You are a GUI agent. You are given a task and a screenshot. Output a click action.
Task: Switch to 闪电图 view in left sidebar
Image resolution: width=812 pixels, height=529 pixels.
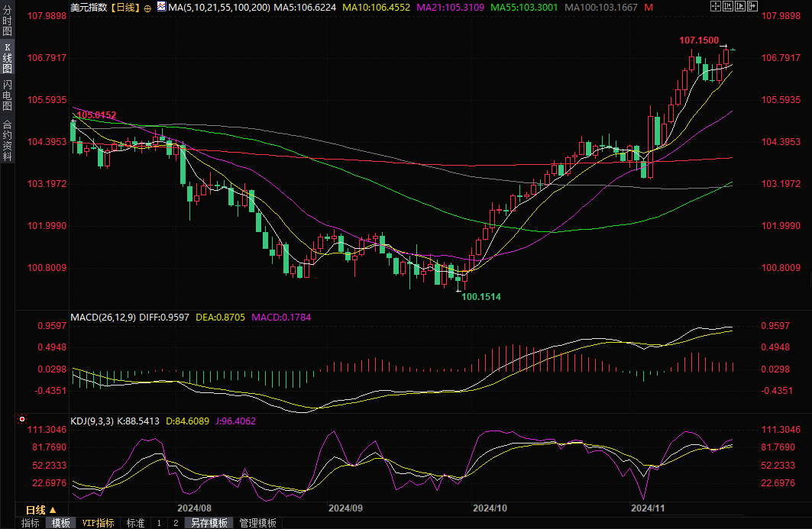(x=7, y=95)
